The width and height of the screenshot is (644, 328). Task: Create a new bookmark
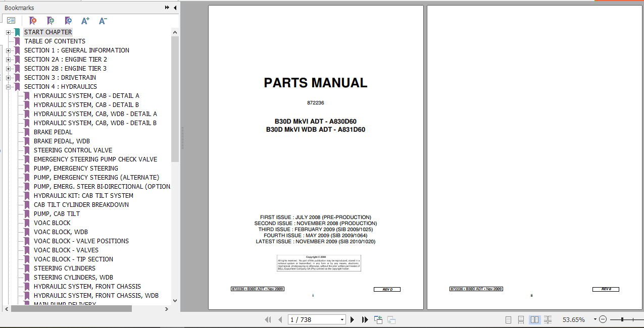pos(51,21)
